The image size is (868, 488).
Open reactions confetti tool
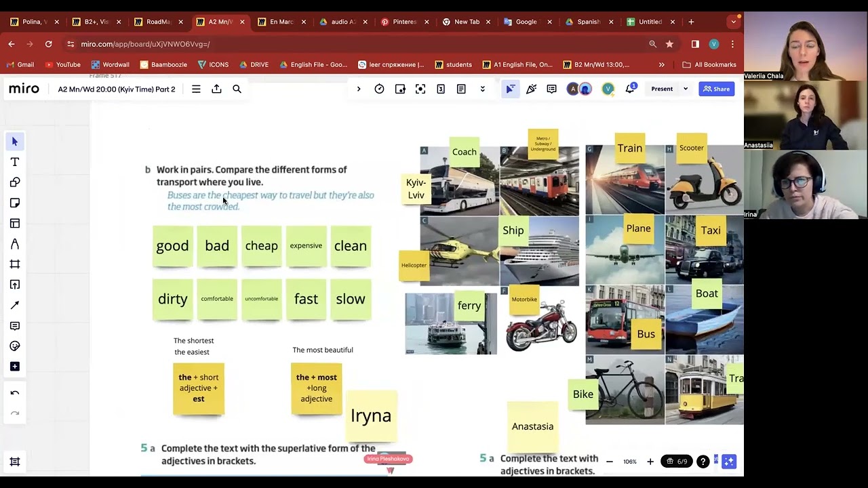[x=531, y=89]
